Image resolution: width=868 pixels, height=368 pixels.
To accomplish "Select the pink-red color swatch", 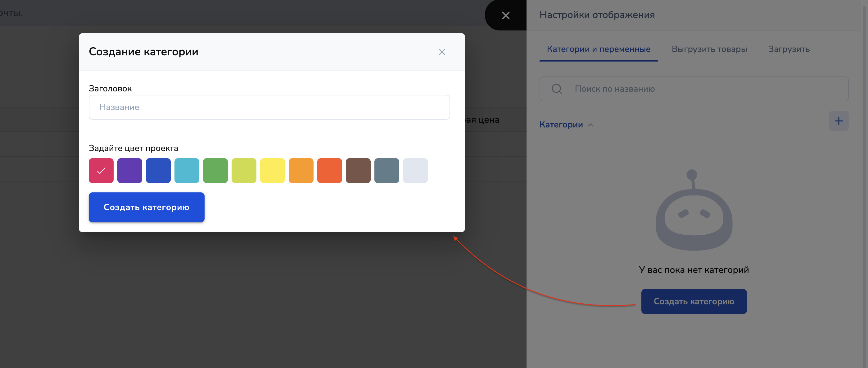I will coord(101,171).
